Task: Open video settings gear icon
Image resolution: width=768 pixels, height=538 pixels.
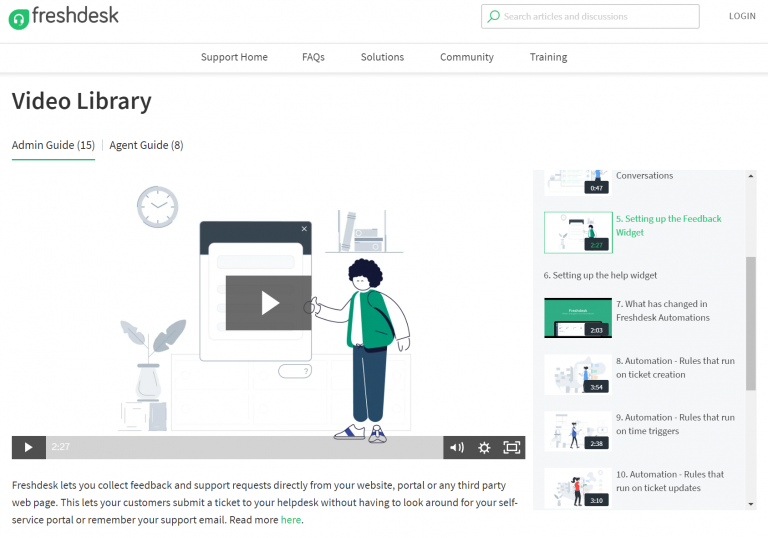Action: click(x=484, y=447)
